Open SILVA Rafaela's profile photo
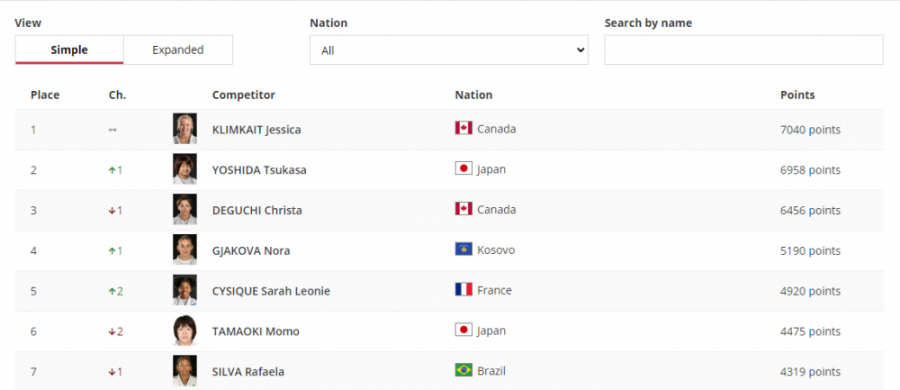The image size is (900, 390). (x=185, y=370)
